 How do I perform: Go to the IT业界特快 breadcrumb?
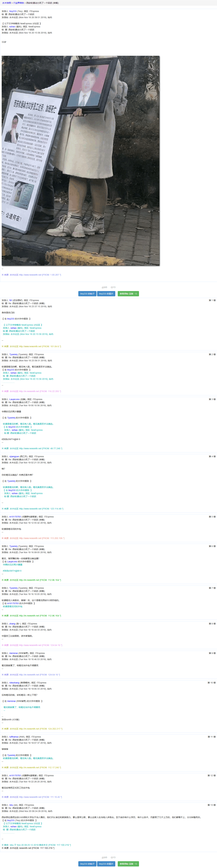click(x=19, y=3)
